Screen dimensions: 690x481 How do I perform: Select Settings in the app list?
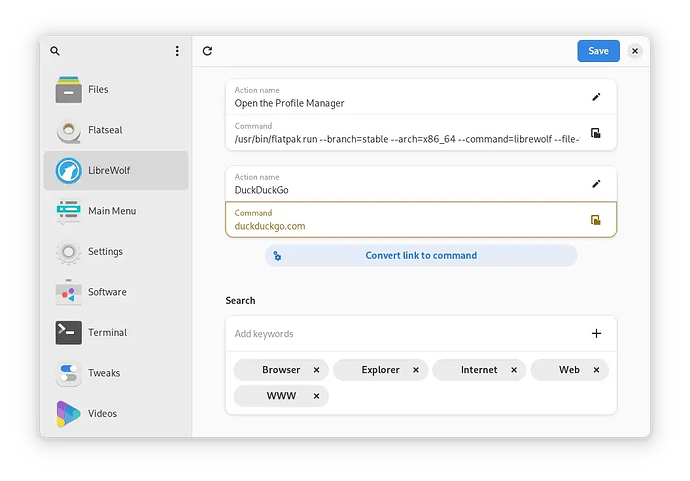click(x=116, y=251)
